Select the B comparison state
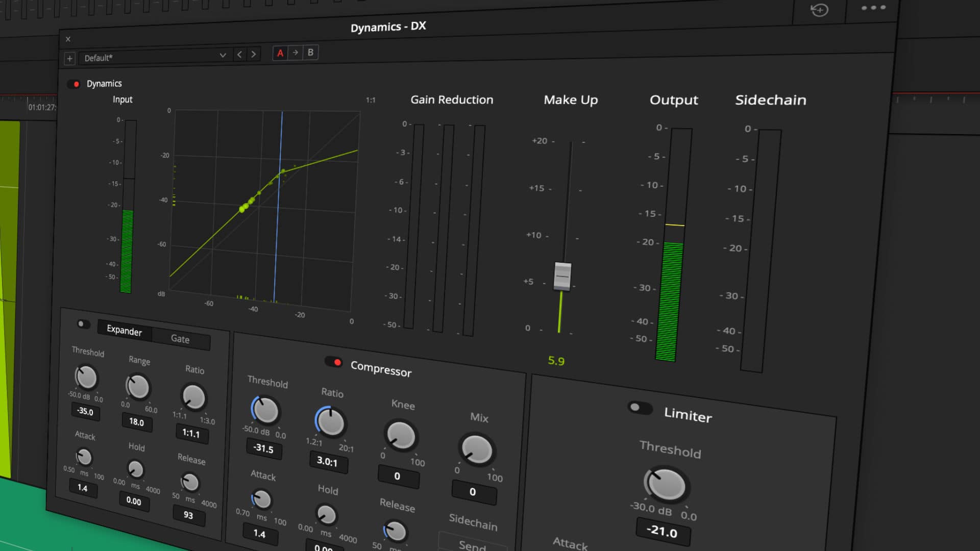 (310, 52)
